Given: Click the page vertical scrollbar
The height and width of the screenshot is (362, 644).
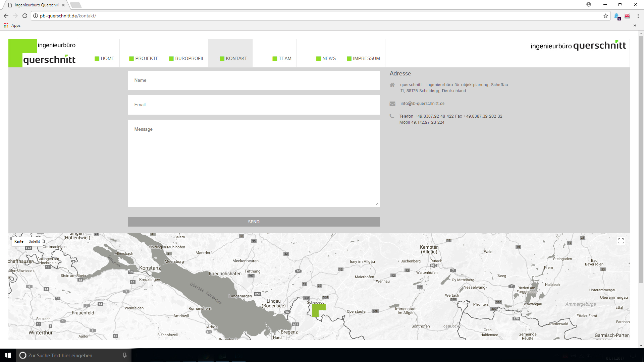Looking at the screenshot, I should (641, 159).
